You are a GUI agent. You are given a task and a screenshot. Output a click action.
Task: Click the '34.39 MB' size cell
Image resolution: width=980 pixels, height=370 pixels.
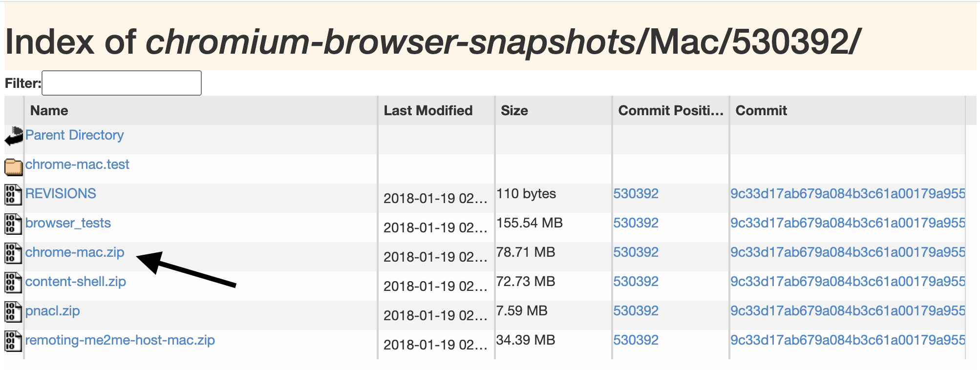pos(526,340)
